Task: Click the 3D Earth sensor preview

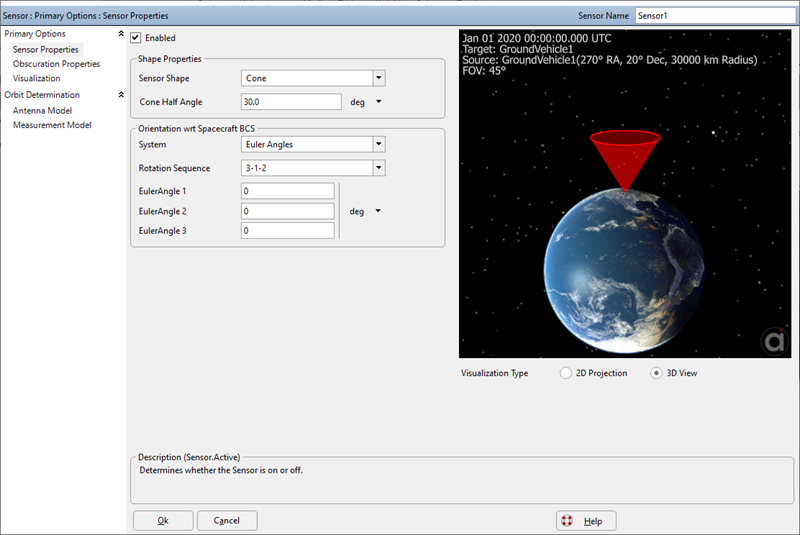Action: [x=625, y=194]
